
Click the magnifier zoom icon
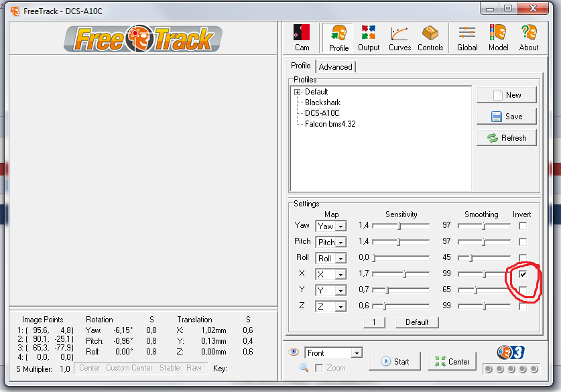tap(304, 367)
